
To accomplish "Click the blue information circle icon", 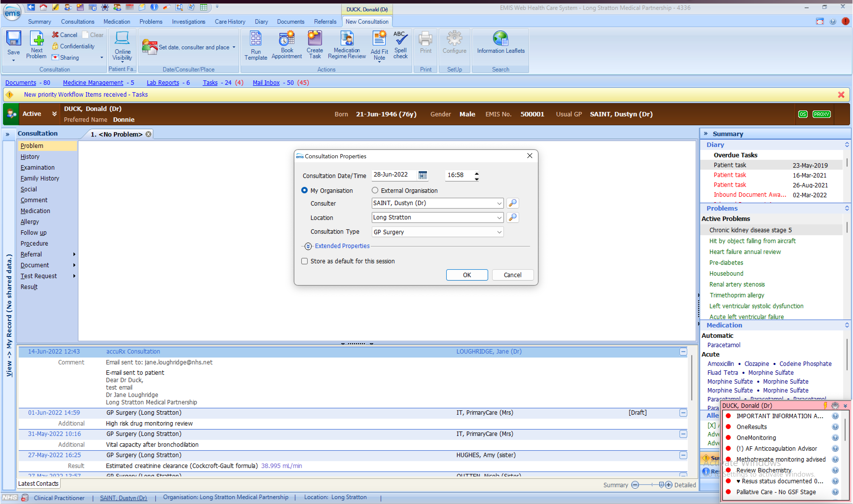I will click(x=154, y=7).
